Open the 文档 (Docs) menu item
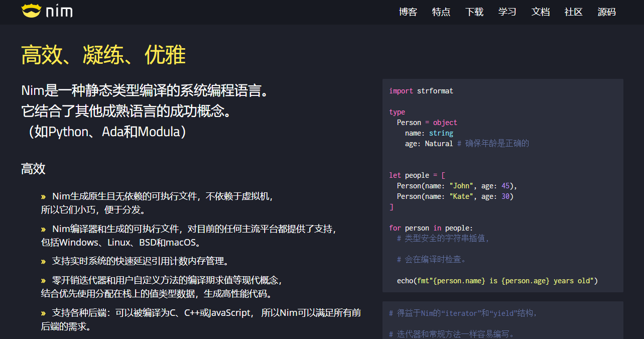644x339 pixels. (x=541, y=12)
